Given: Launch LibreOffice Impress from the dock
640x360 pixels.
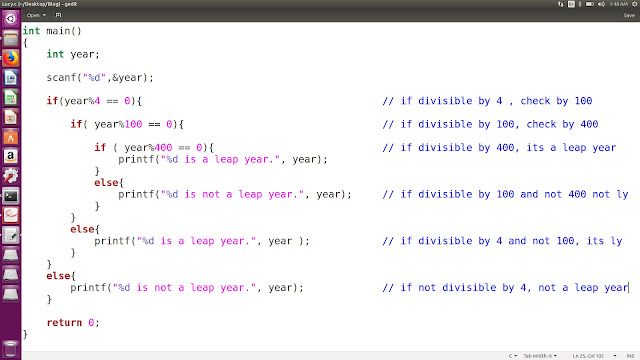Looking at the screenshot, I should click(x=11, y=117).
